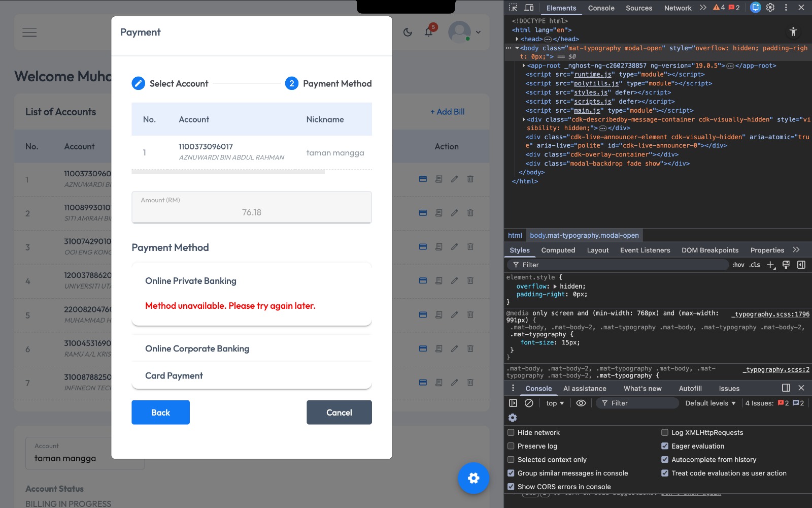Expand the cdk-describedby-message-container div node

tap(524, 119)
